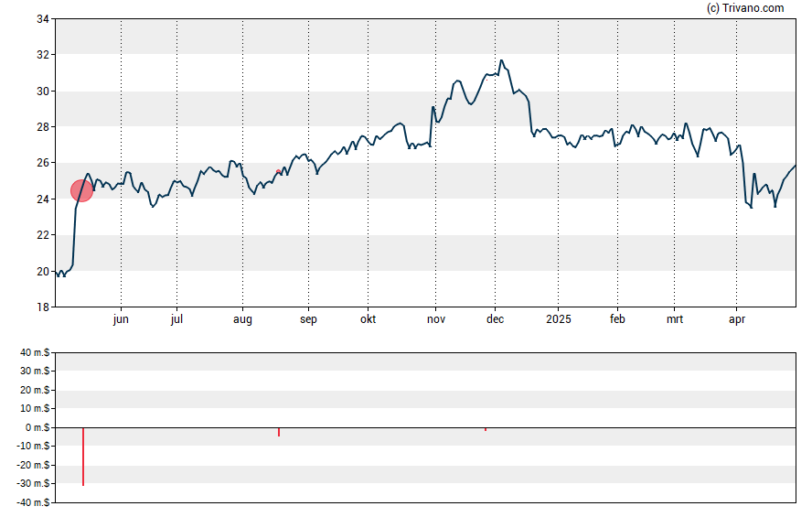Click the 'nov' x-axis label
This screenshot has width=812, height=517.
[x=436, y=319]
